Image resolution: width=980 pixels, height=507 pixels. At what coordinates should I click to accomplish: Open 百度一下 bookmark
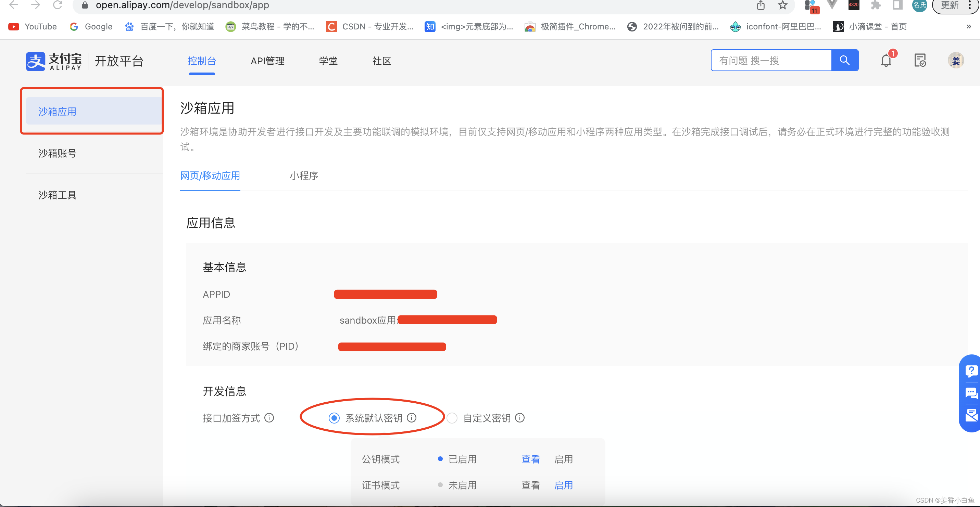(x=170, y=27)
